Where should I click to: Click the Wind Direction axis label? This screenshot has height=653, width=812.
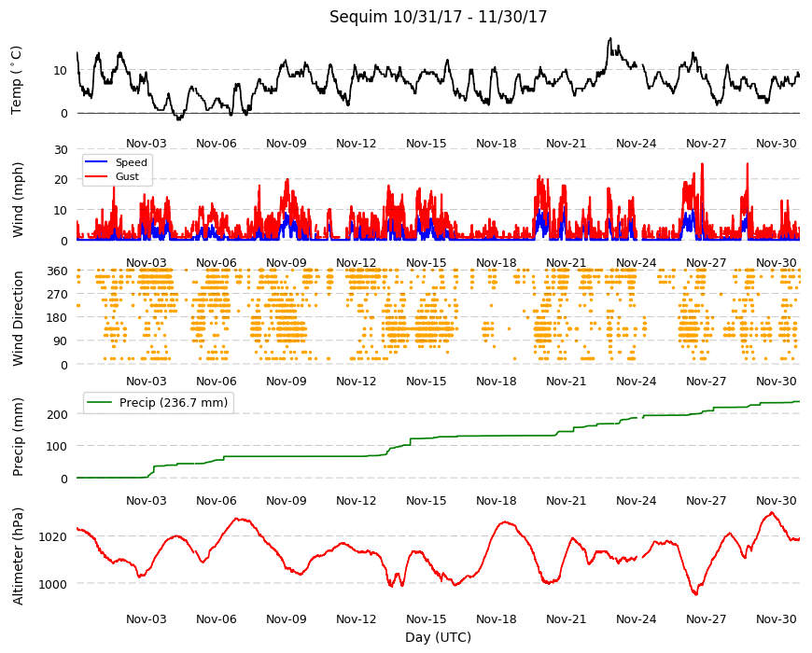(x=18, y=318)
